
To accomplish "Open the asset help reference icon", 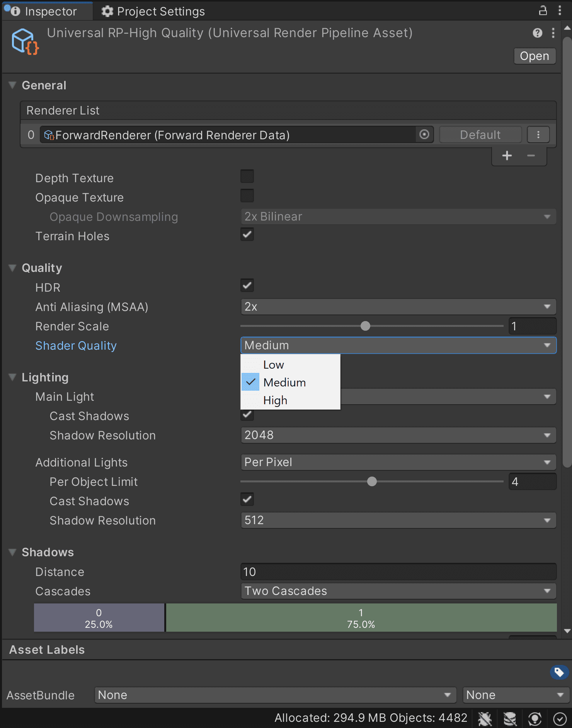I will tap(537, 33).
